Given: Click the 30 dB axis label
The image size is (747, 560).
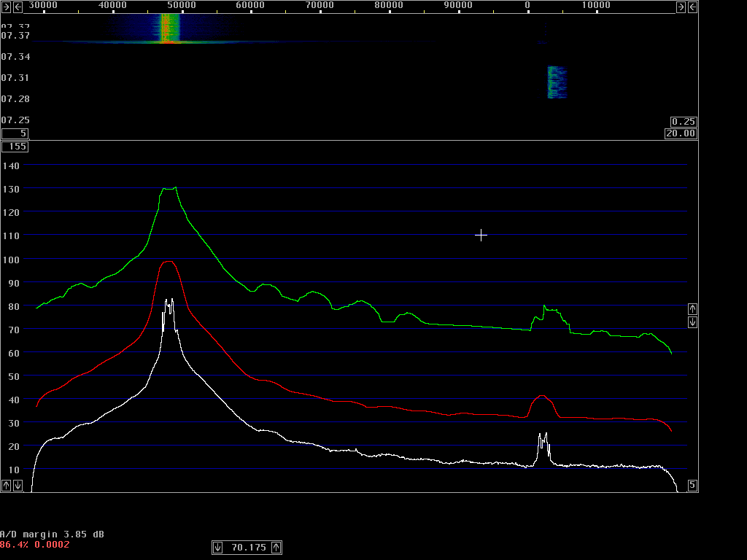Looking at the screenshot, I should 14,423.
